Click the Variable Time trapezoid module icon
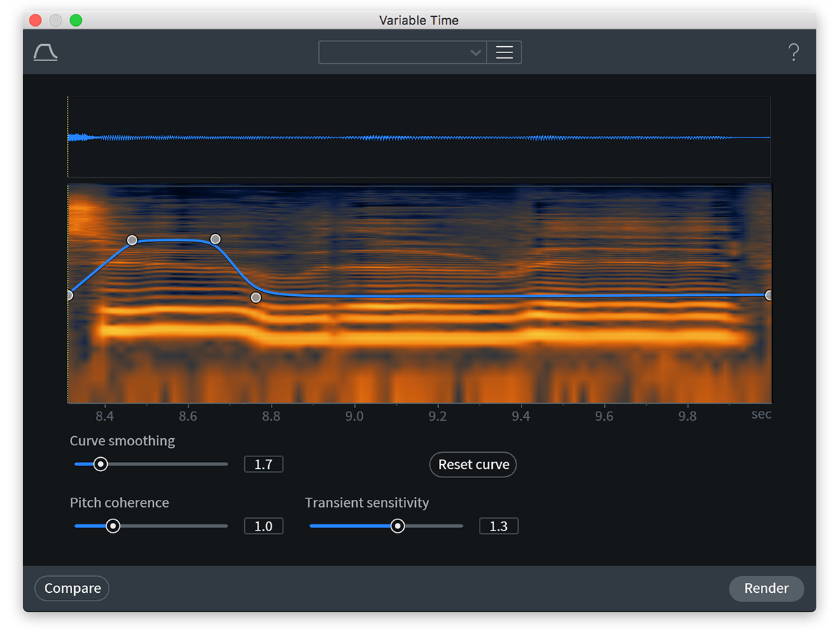Screen dimensions: 840x630 tap(45, 52)
